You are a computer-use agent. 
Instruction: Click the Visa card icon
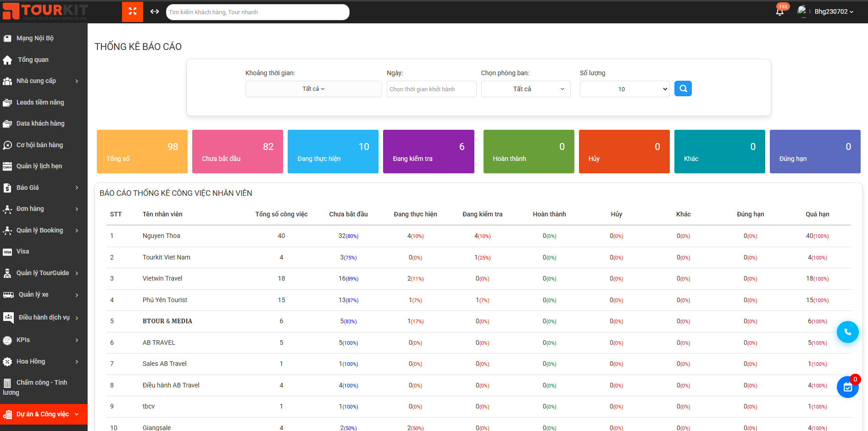point(7,252)
